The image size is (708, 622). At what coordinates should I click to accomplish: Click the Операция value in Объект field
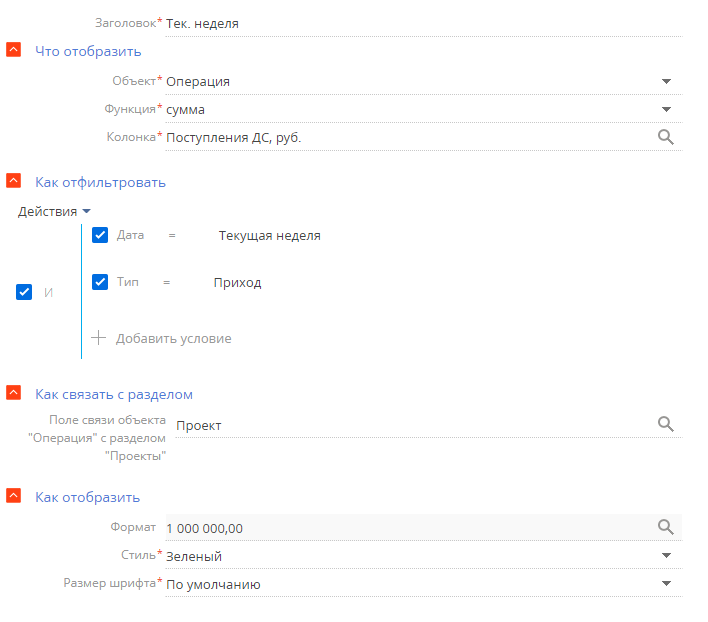pyautogui.click(x=198, y=82)
